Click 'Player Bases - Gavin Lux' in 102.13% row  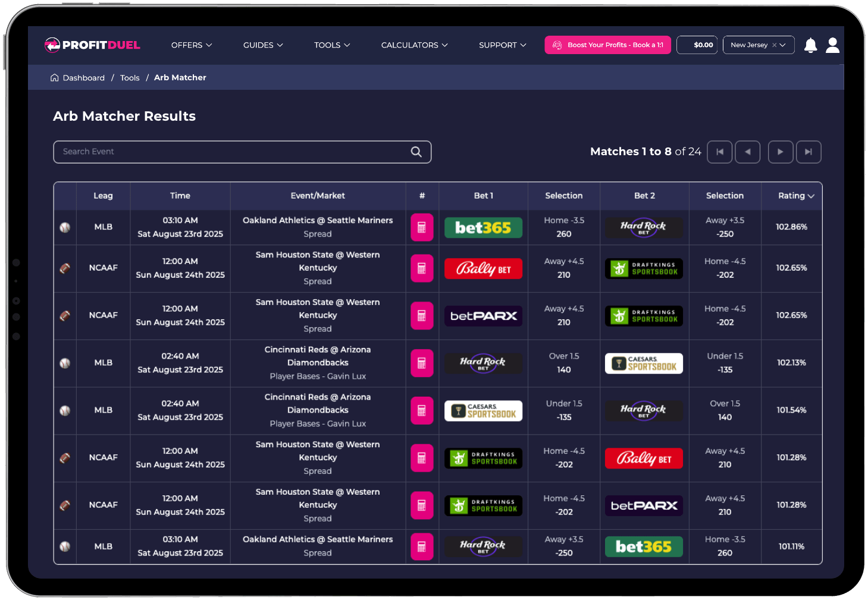318,376
